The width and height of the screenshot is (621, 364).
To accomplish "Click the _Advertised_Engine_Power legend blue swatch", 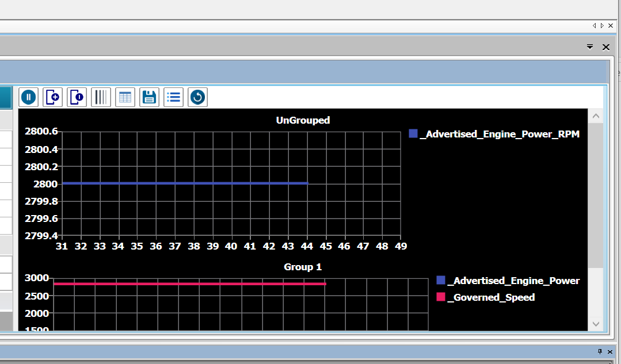I will click(441, 280).
